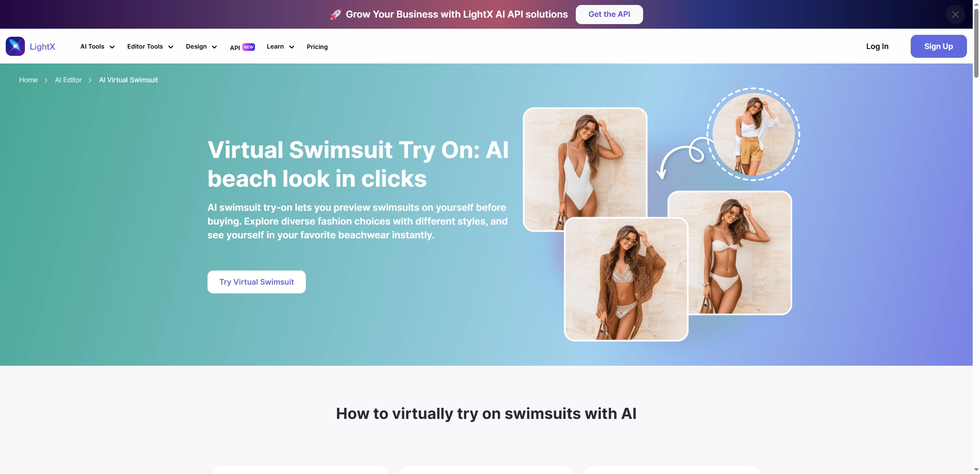Screen dimensions: 980x474
Task: Click the Sign Up button
Action: click(x=939, y=46)
